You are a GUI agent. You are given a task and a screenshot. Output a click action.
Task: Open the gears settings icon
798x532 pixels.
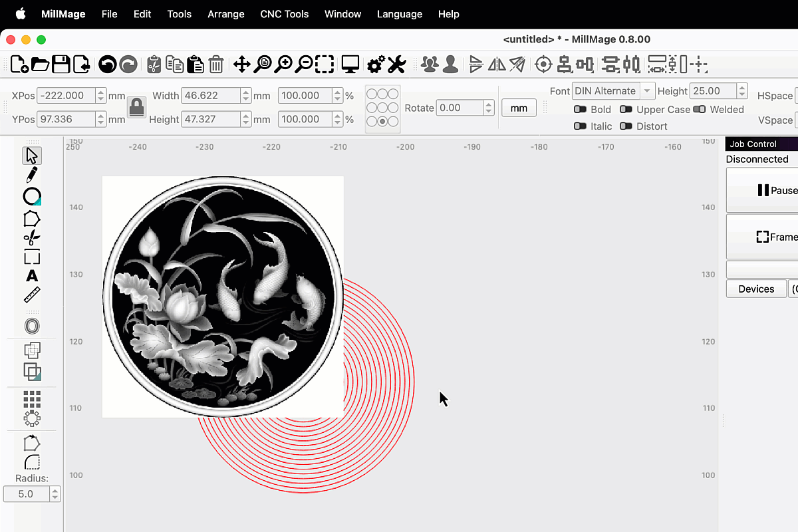tap(376, 65)
